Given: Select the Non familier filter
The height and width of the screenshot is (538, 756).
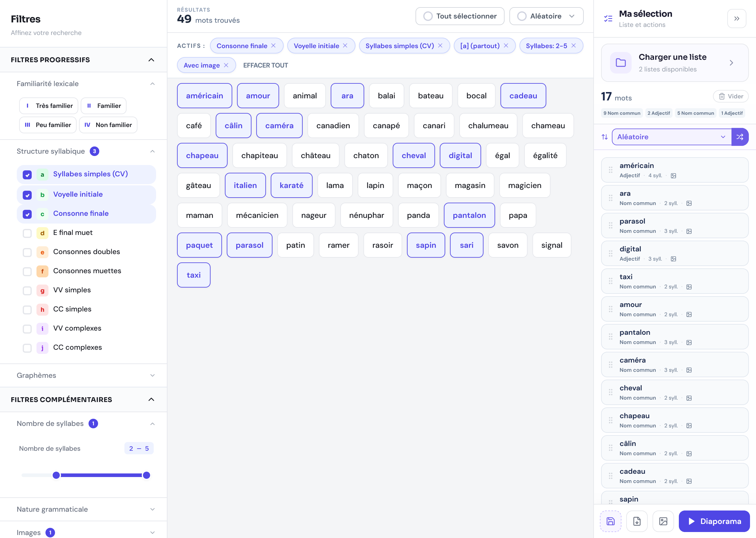Looking at the screenshot, I should (108, 125).
